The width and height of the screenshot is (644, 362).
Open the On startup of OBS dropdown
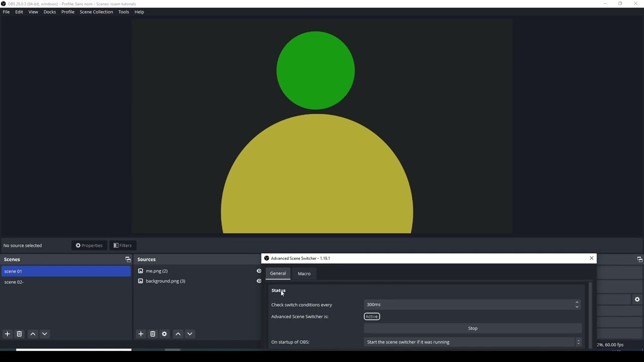click(473, 342)
